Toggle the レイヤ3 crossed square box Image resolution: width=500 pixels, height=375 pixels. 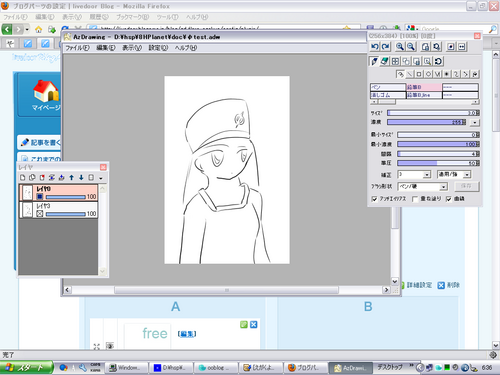click(x=40, y=214)
